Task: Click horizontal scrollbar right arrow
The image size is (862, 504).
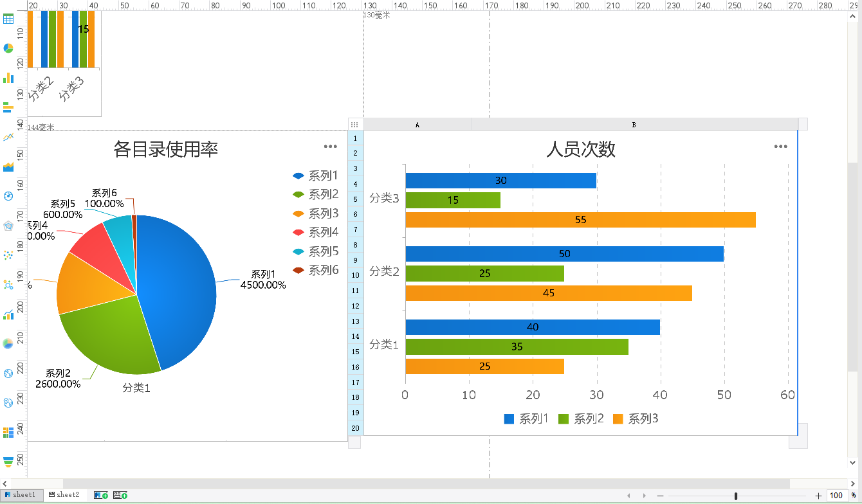Action: point(852,484)
